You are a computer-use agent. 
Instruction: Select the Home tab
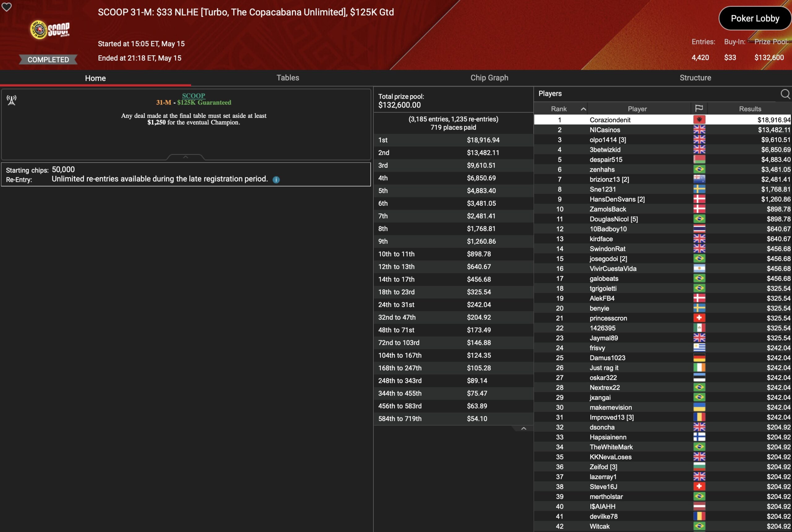coord(95,78)
